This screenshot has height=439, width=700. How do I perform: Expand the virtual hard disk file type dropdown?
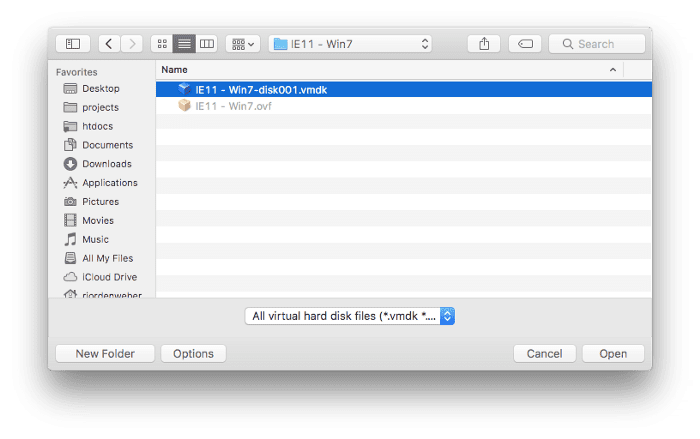350,316
